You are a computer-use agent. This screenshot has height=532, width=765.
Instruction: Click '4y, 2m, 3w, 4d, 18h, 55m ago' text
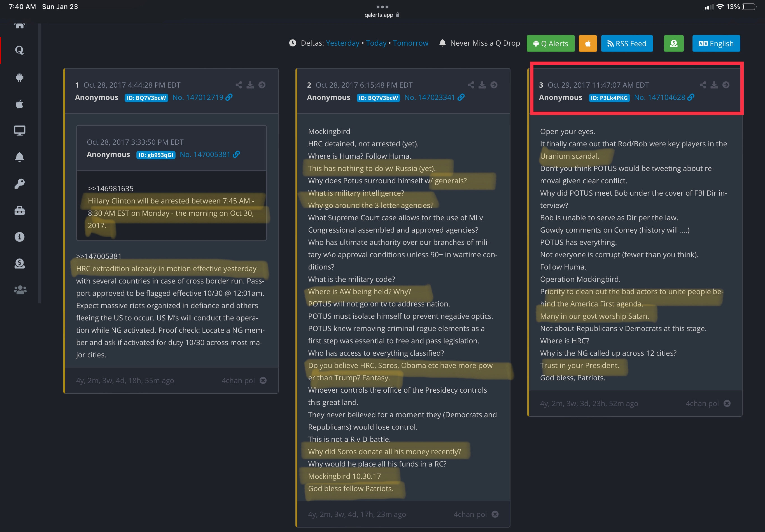[x=125, y=381]
